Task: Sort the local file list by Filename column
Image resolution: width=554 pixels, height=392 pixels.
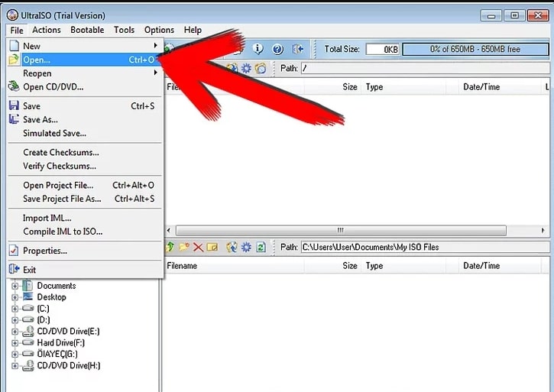Action: tap(234, 266)
